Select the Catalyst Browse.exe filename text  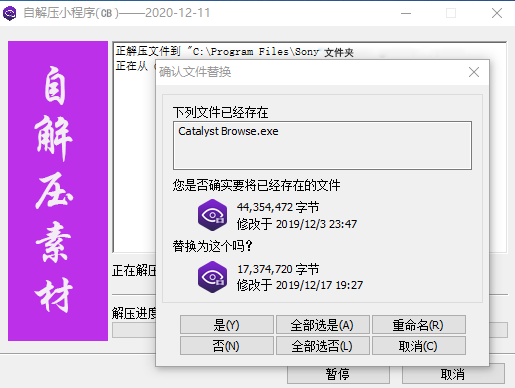(228, 131)
